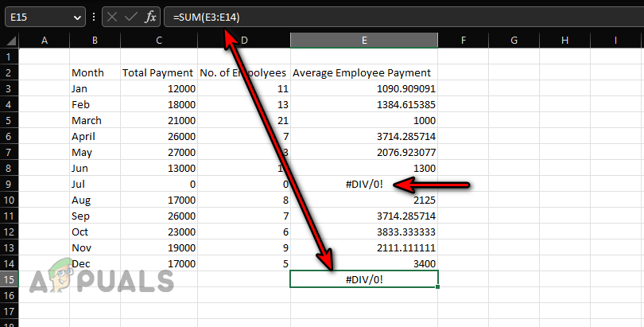
Task: Click the average cell "2076.923077"
Action: (364, 152)
